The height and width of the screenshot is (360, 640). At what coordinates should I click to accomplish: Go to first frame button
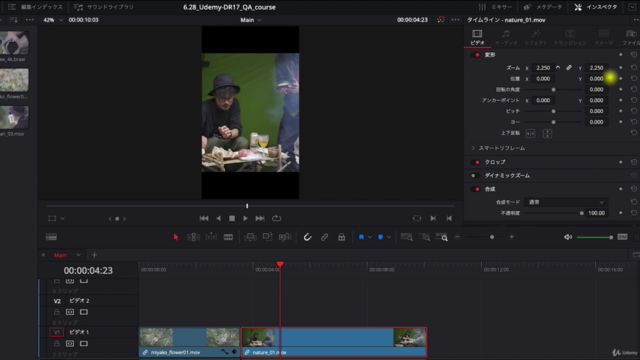[x=204, y=218]
